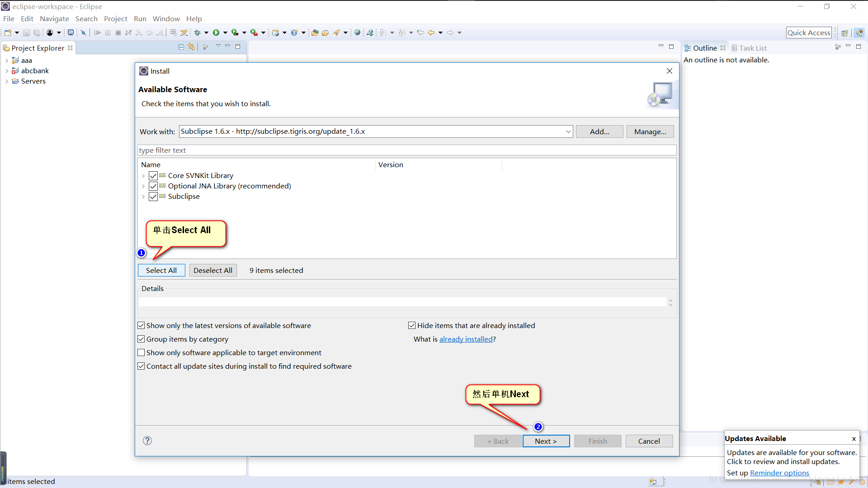Click the New Java Class icon
This screenshot has height=488, width=868.
[x=294, y=33]
